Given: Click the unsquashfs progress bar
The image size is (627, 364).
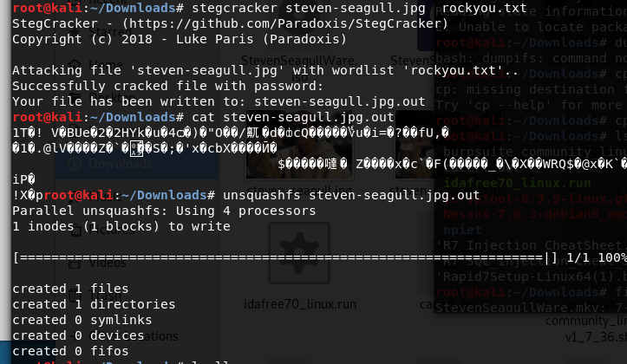Looking at the screenshot, I should [x=284, y=257].
